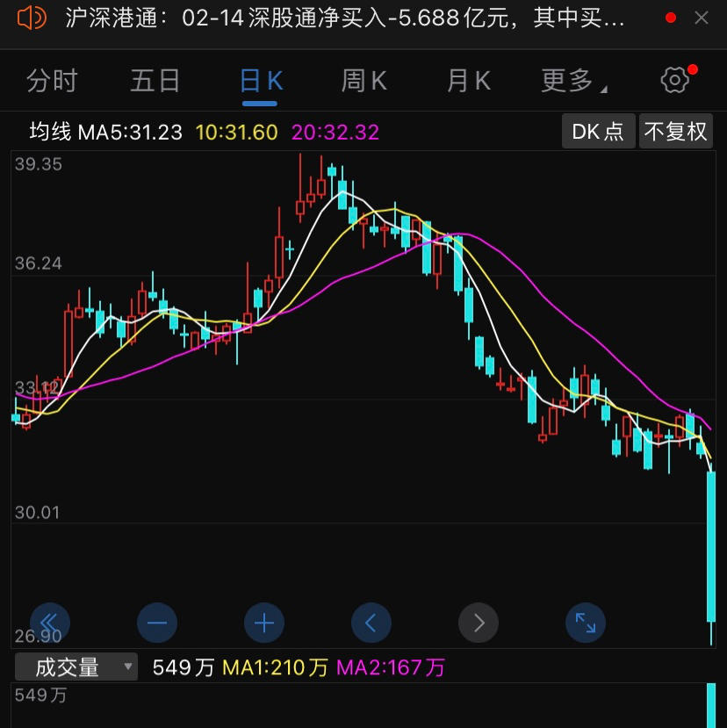Zoom out chart with minus button
This screenshot has width=727, height=728.
(157, 623)
